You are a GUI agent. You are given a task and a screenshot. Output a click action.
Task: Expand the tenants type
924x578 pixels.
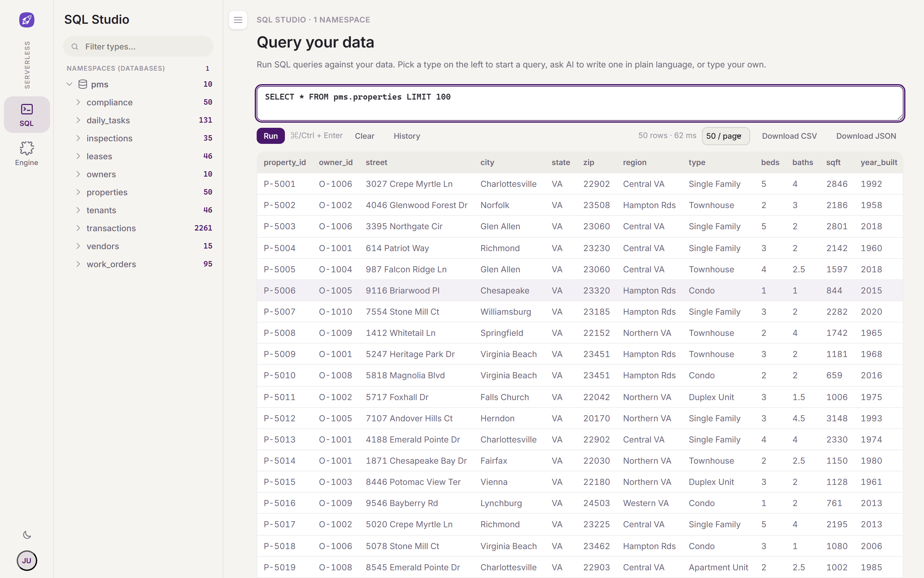78,210
